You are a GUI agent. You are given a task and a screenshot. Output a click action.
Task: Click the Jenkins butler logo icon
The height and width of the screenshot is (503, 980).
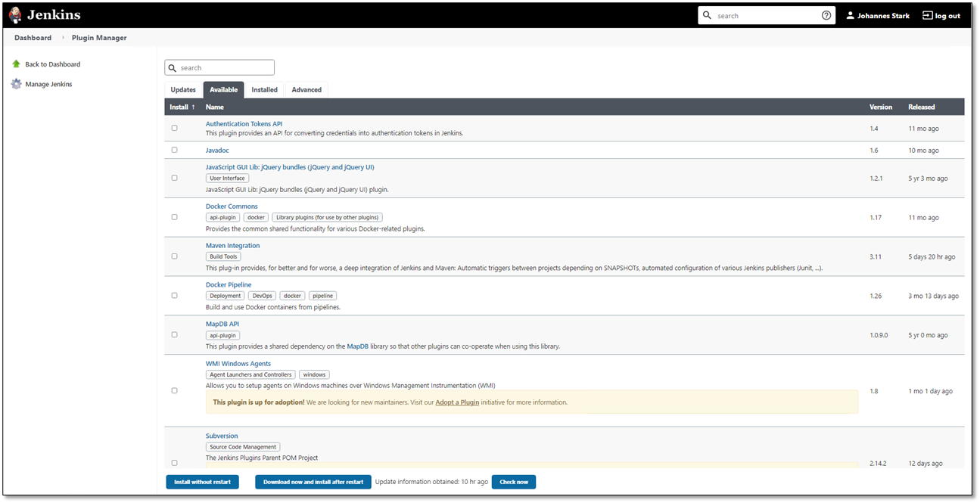pos(15,15)
